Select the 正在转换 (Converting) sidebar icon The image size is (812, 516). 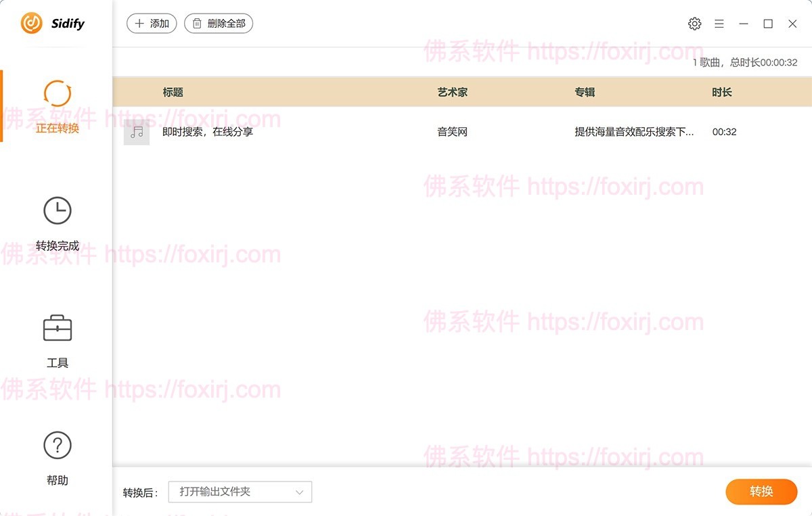click(57, 96)
